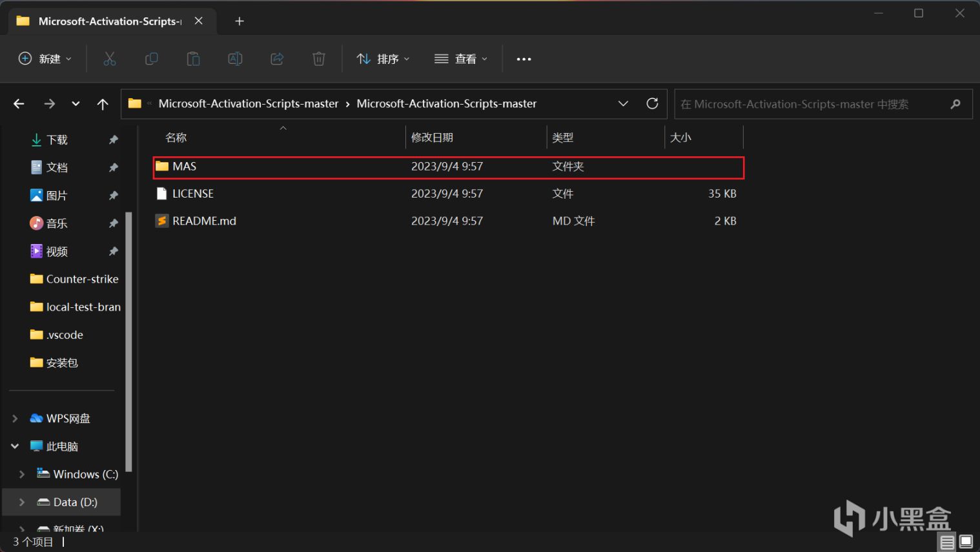This screenshot has width=980, height=552.
Task: Open the 查看 view dropdown
Action: coord(461,59)
